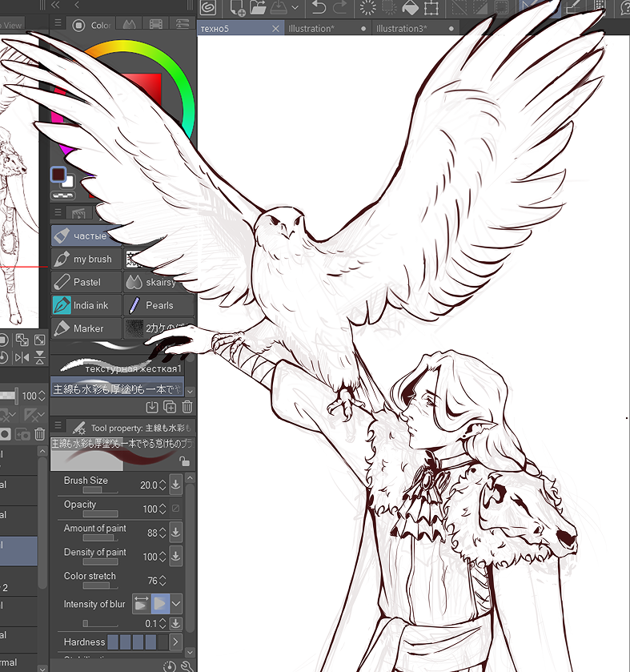Select the Pastel tool group
630x672 pixels.
[x=86, y=282]
